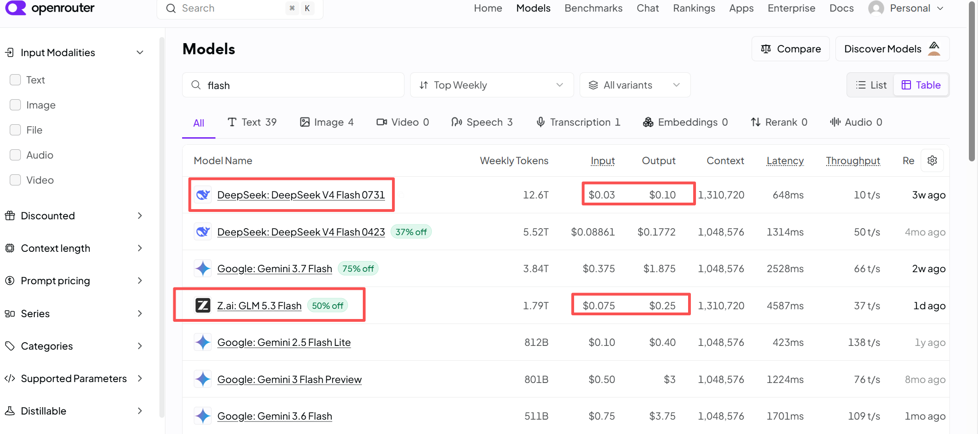The image size is (980, 434).
Task: Click the OpenRouter logo icon
Action: click(x=15, y=8)
